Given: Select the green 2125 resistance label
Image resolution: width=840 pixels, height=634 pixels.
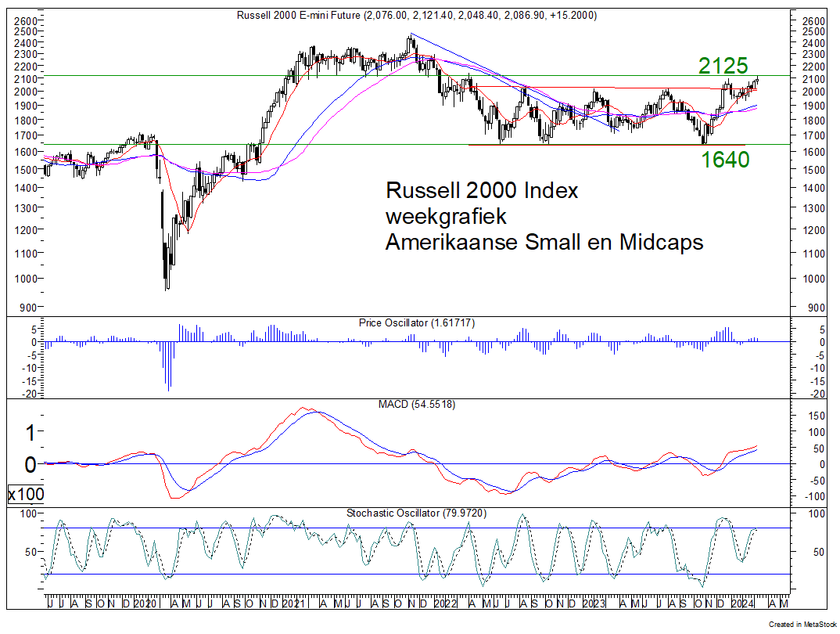Looking at the screenshot, I should coord(723,67).
